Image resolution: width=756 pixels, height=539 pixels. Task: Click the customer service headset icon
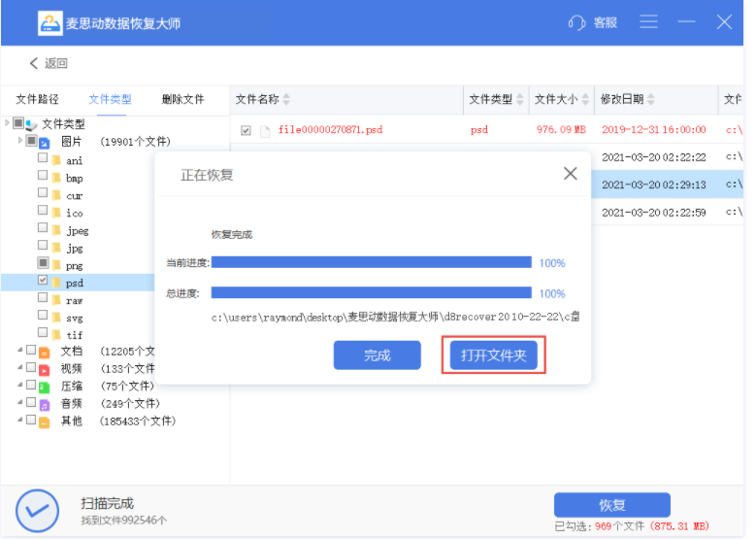[x=577, y=22]
